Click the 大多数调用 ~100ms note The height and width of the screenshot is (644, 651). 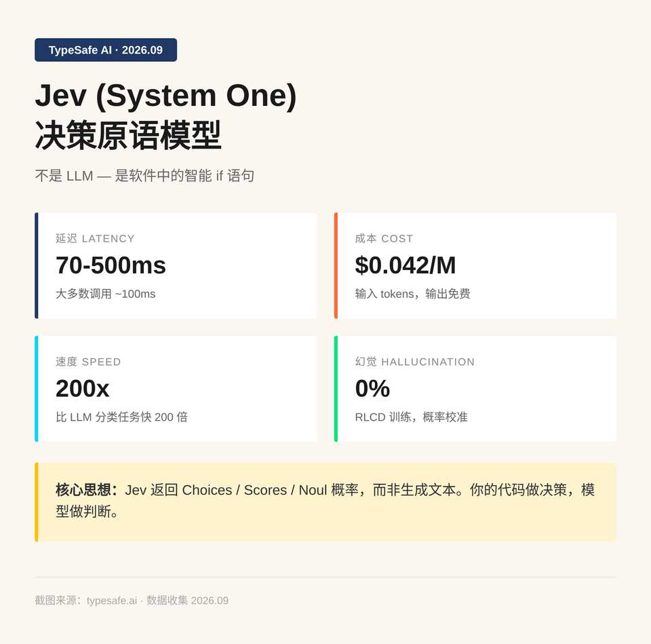(106, 294)
